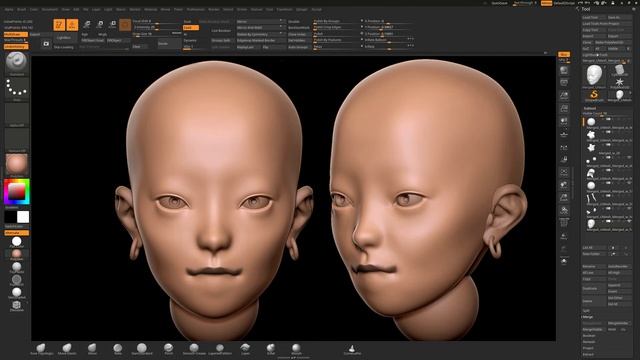The image size is (640, 360).
Task: Select the Scale transform icon in top shelf
Action: 100,25
